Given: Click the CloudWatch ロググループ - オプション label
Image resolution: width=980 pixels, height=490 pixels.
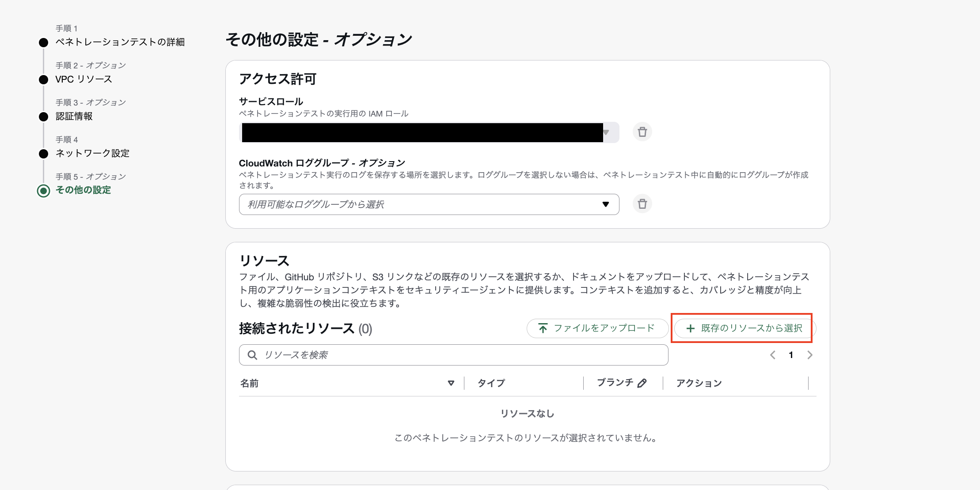Looking at the screenshot, I should (322, 163).
